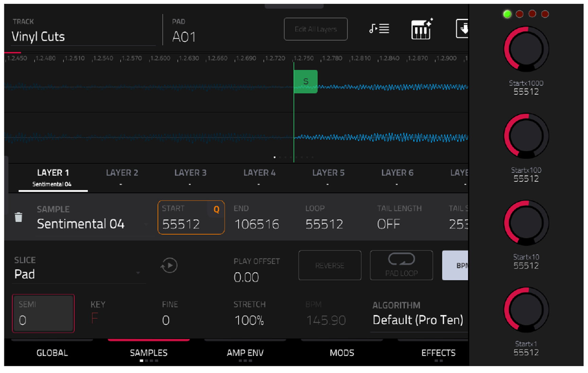Click the Startx1000 knob

(526, 49)
